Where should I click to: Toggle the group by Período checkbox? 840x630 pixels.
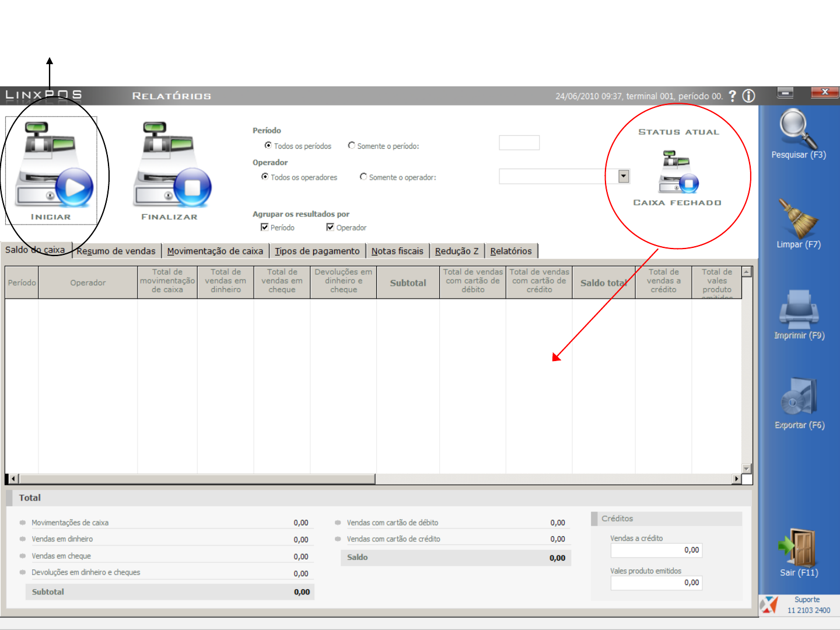pos(264,227)
